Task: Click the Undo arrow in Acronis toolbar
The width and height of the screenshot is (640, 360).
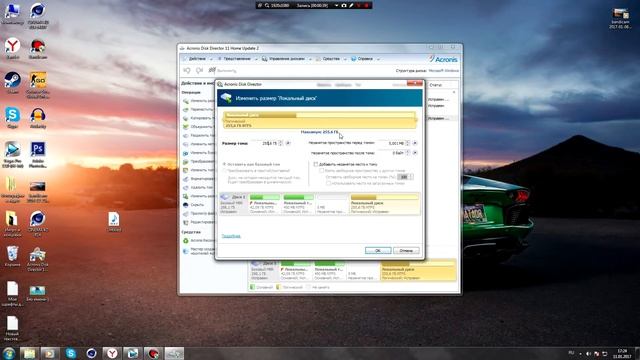Action: click(x=187, y=71)
